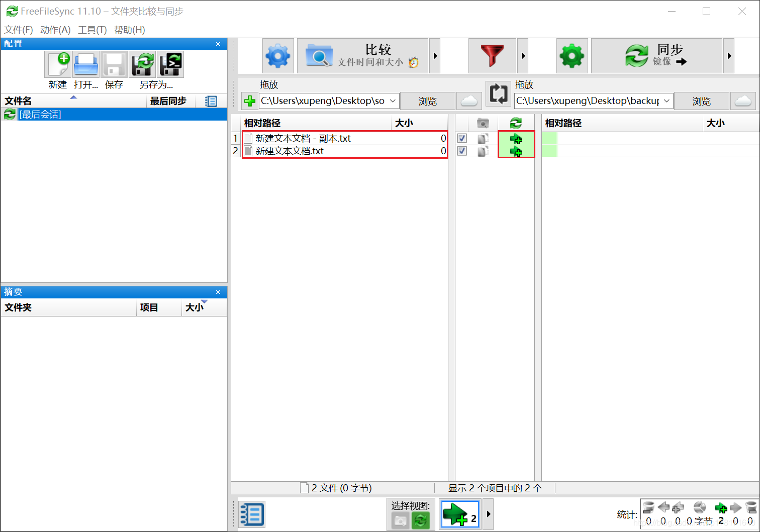
Task: Open a configuration with 打开
Action: 86,64
